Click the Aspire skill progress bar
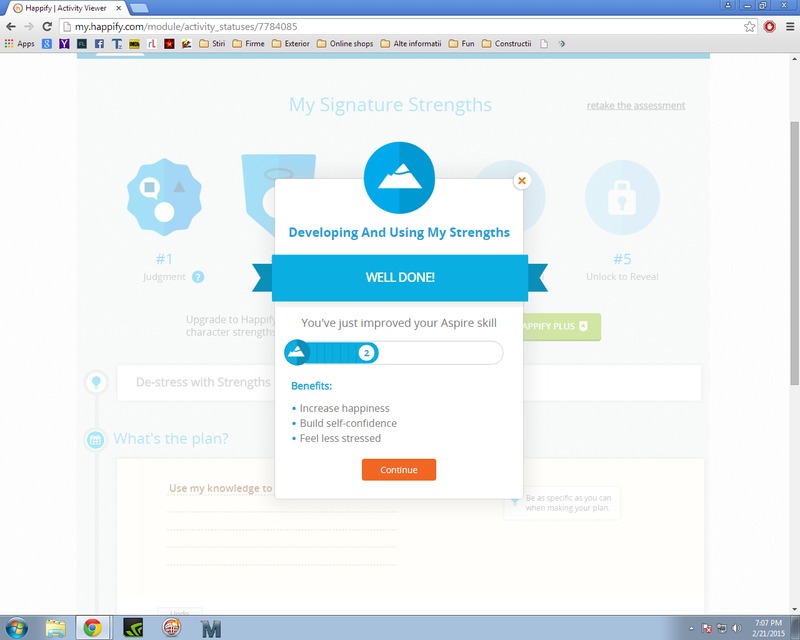This screenshot has width=800, height=640. click(394, 353)
